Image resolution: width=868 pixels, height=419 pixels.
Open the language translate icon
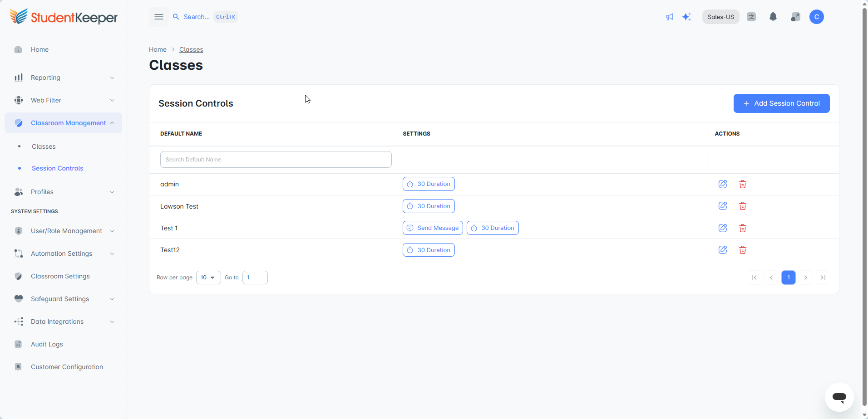coord(751,17)
